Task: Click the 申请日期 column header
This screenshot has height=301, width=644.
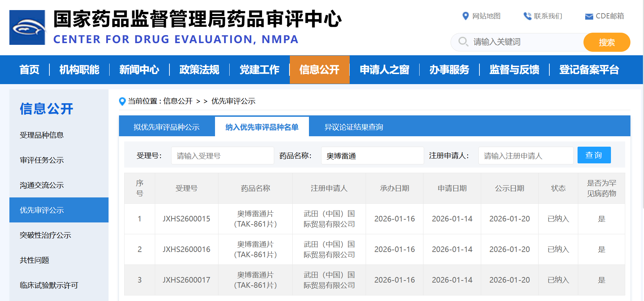Action: [x=452, y=188]
